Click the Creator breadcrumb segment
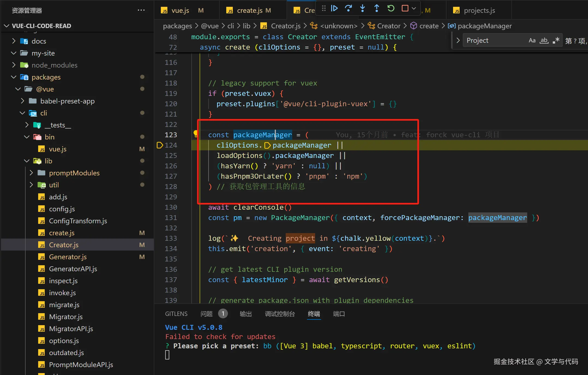Image resolution: width=588 pixels, height=375 pixels. pyautogui.click(x=388, y=26)
